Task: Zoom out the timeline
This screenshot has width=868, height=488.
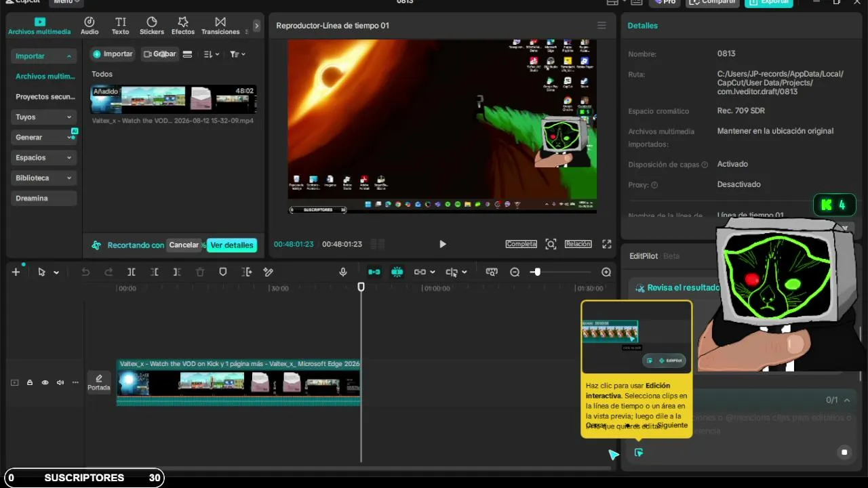Action: pyautogui.click(x=515, y=272)
